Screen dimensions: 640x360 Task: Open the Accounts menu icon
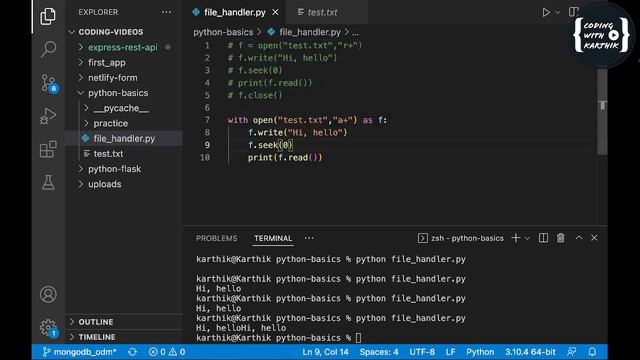pos(48,294)
